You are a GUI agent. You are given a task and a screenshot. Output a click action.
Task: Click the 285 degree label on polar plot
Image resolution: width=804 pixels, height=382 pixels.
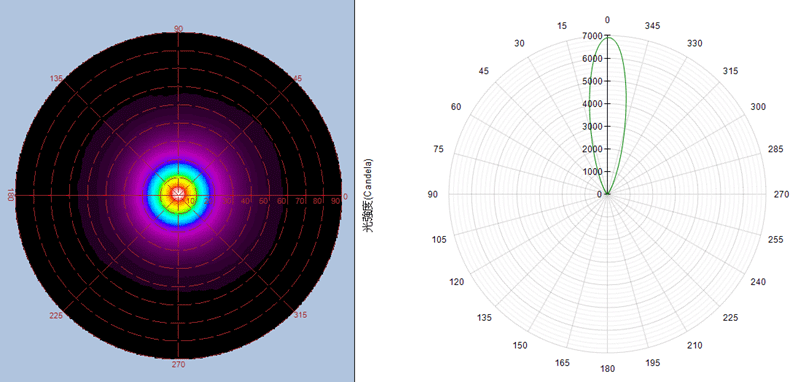(775, 149)
